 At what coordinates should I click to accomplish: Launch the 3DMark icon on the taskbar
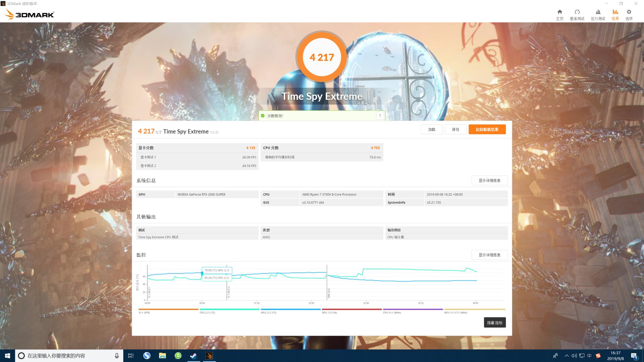[210, 356]
